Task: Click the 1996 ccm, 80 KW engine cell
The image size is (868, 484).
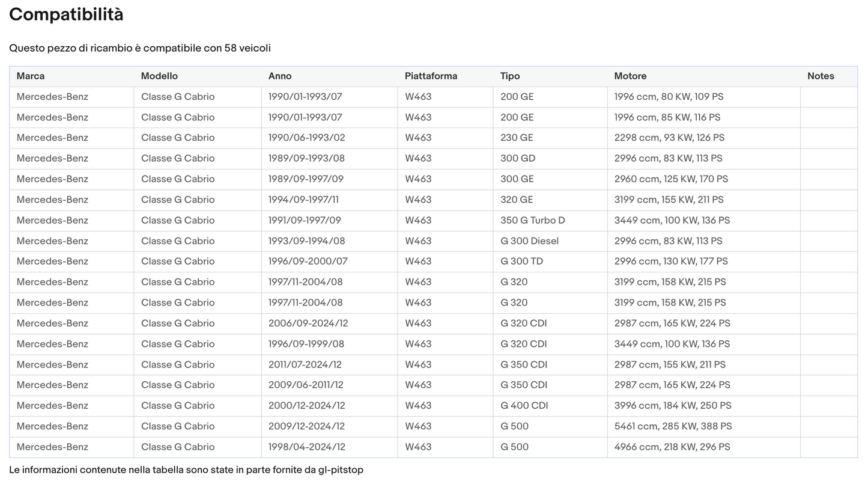Action: [669, 97]
